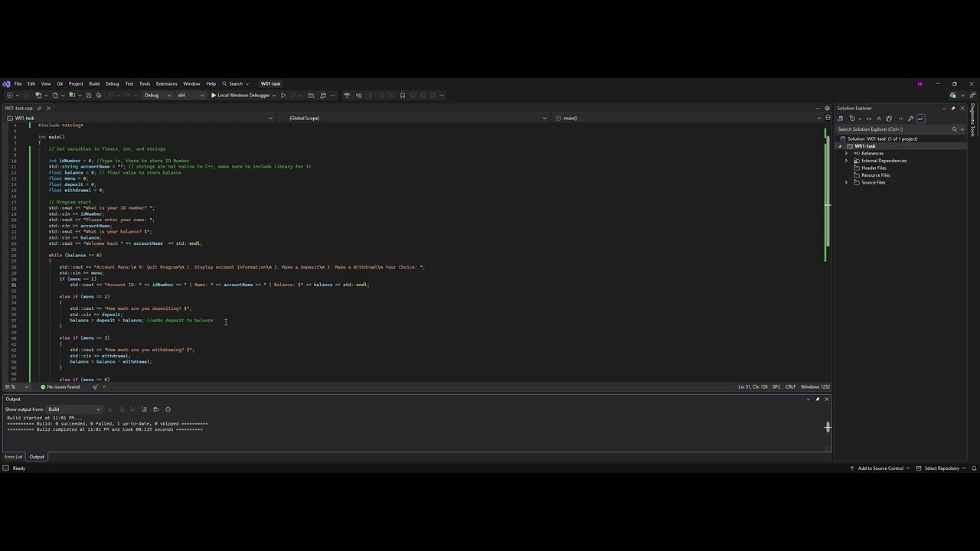Click the SPC indentation indicator
The height and width of the screenshot is (551, 980).
click(x=776, y=386)
